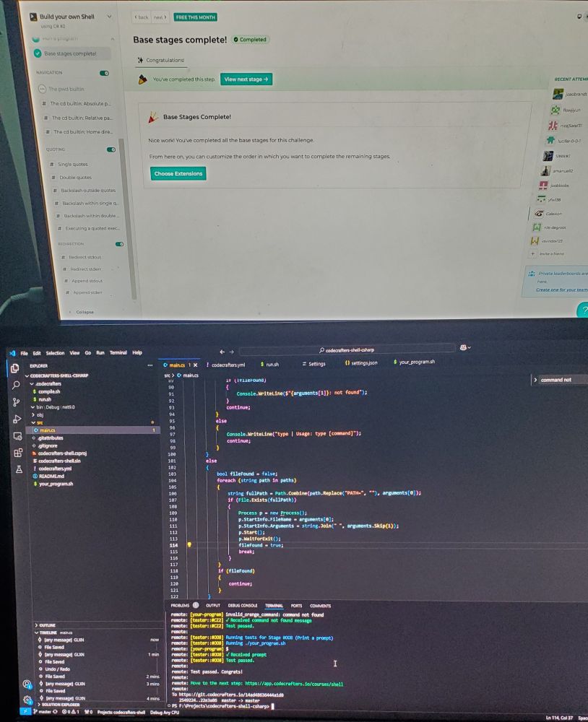
Task: Open the Testing flask view in VS Code
Action: 19,469
